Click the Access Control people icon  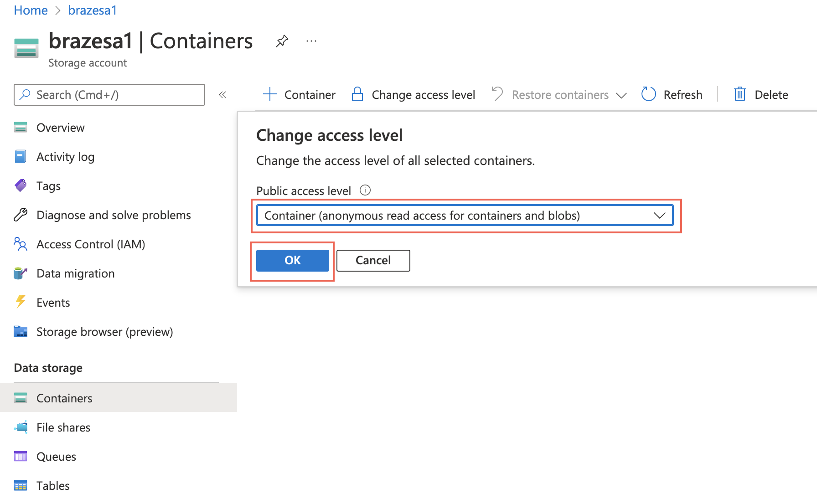(21, 244)
